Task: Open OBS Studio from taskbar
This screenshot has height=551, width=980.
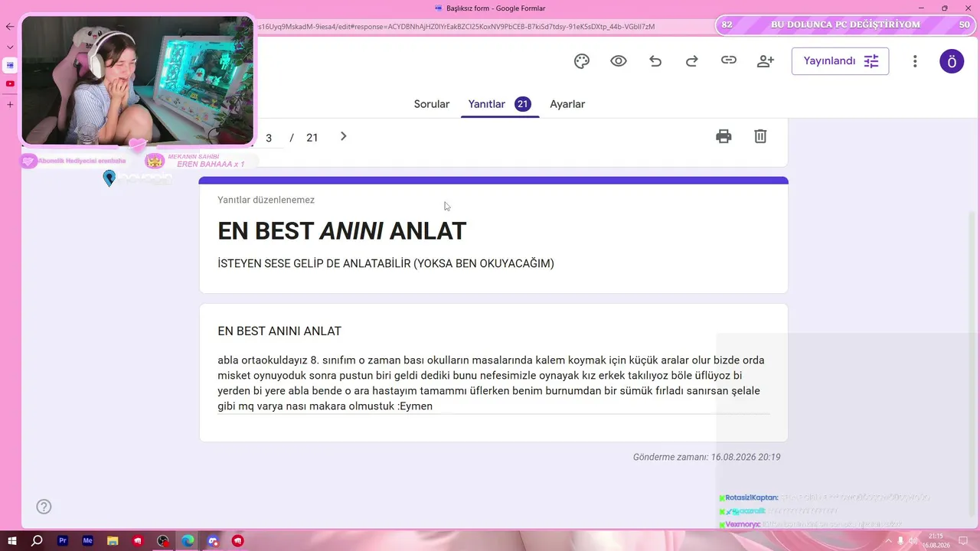Action: (163, 541)
